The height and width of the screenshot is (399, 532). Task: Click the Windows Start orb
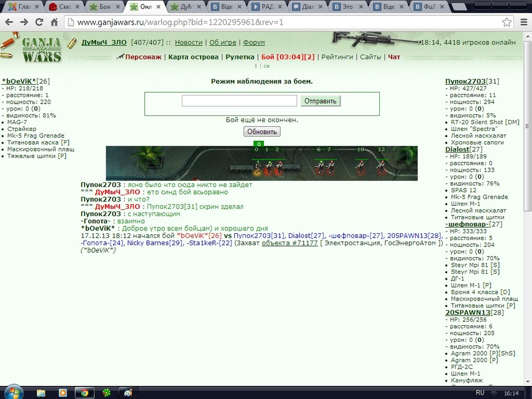14,393
